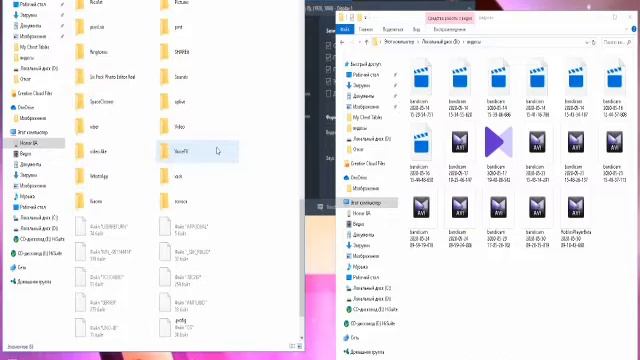The image size is (640, 360).
Task: Go up one folder level in видосы window
Action: [x=367, y=42]
